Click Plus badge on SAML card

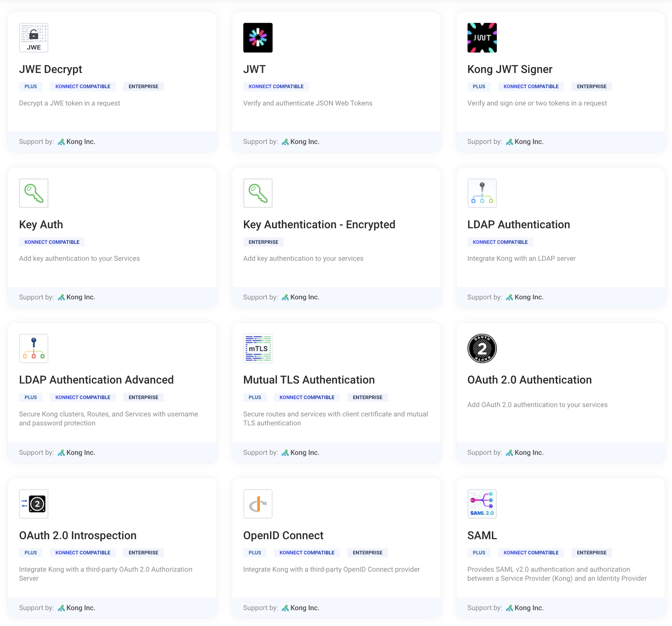click(479, 553)
